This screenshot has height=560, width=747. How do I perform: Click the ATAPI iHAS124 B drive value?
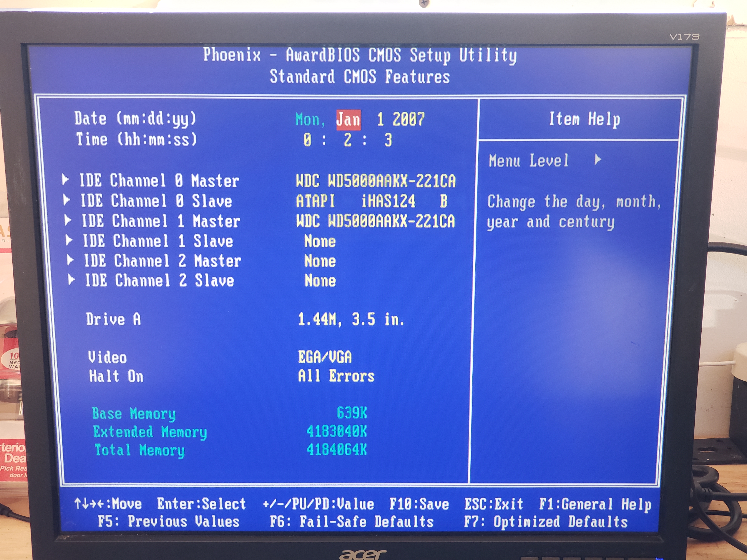(x=372, y=201)
